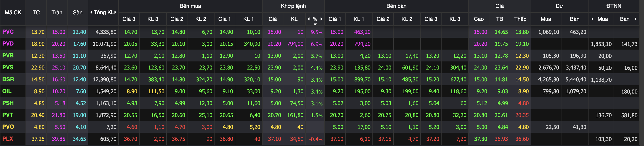Click the Sàn column header
644x146 pixels.
click(x=77, y=13)
